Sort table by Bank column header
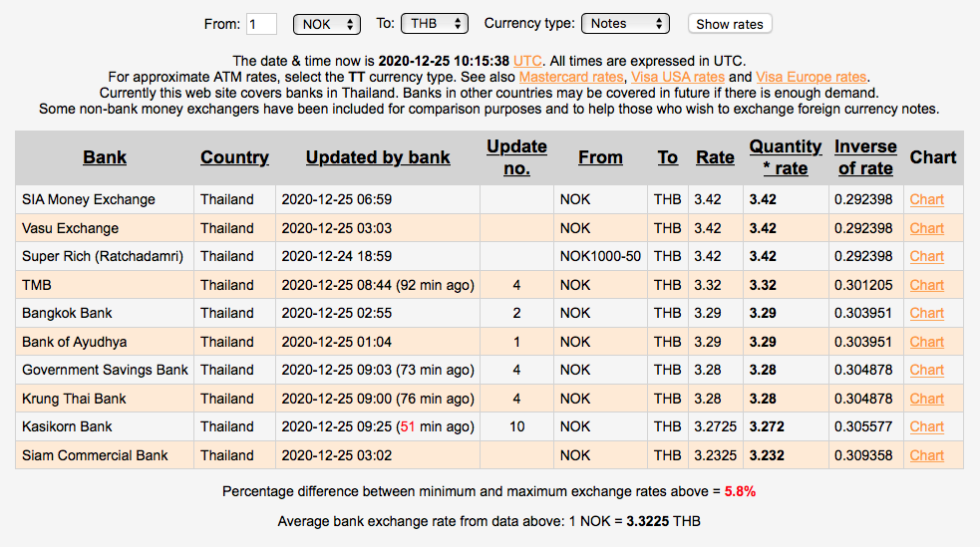This screenshot has height=547, width=980. point(105,157)
